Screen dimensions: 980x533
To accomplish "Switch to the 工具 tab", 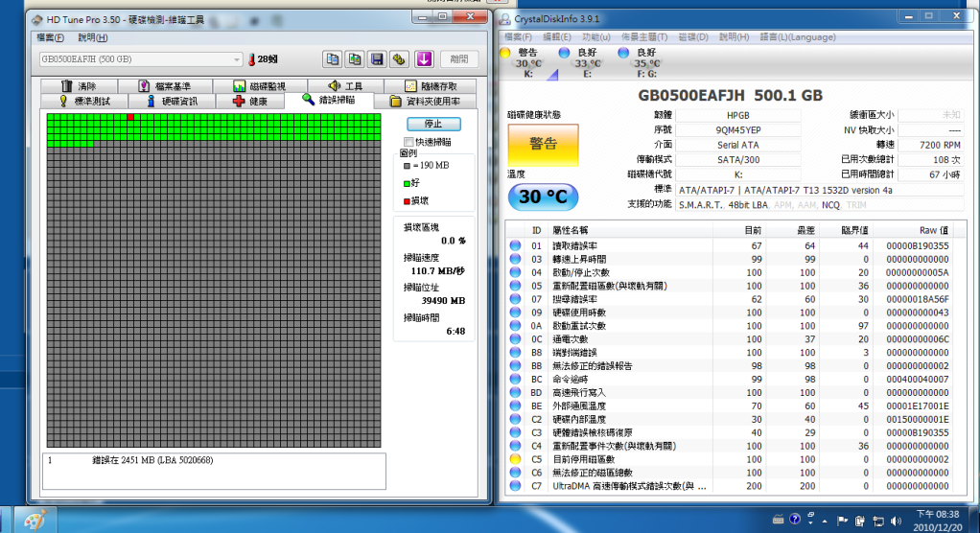I will coord(345,85).
